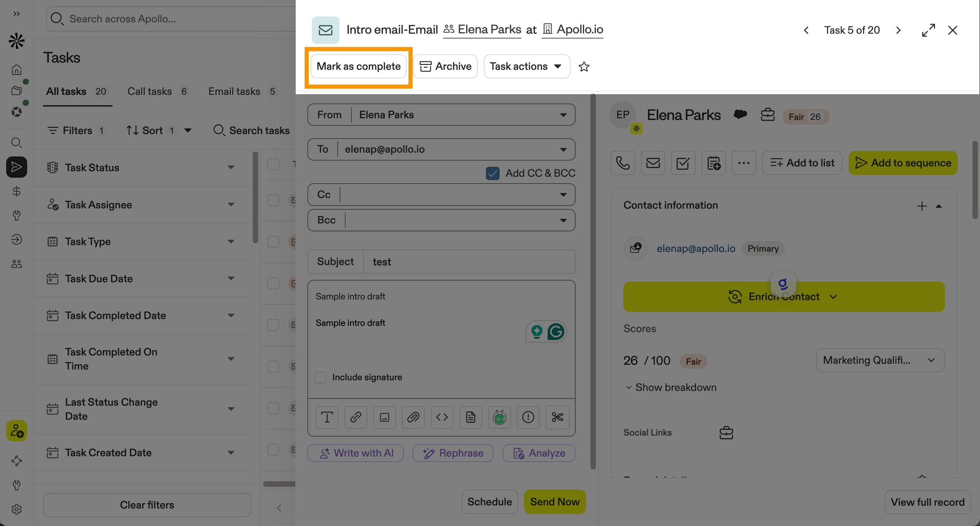
Task: Click the code brackets icon in editor
Action: pyautogui.click(x=442, y=417)
